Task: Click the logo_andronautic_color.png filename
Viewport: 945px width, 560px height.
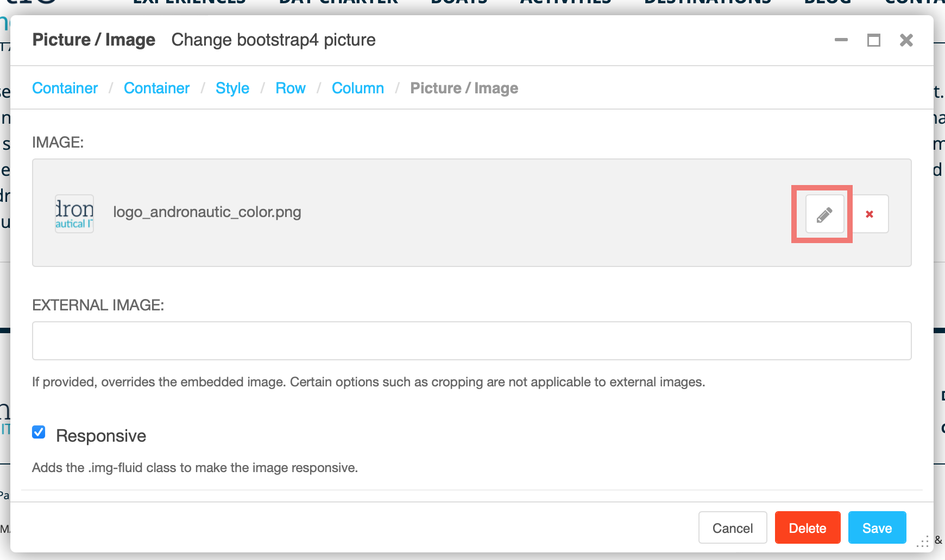Action: pyautogui.click(x=207, y=212)
